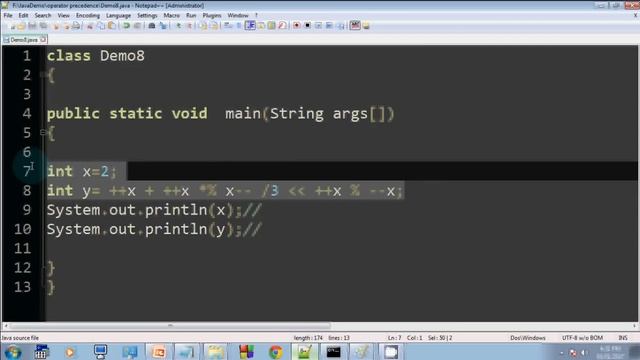Open the Settings menu
640x360 pixels.
(147, 16)
